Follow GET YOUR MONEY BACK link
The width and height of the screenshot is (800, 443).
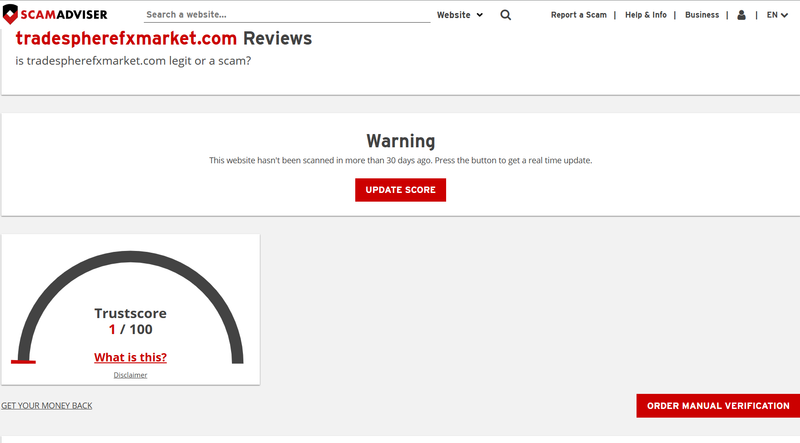(46, 406)
